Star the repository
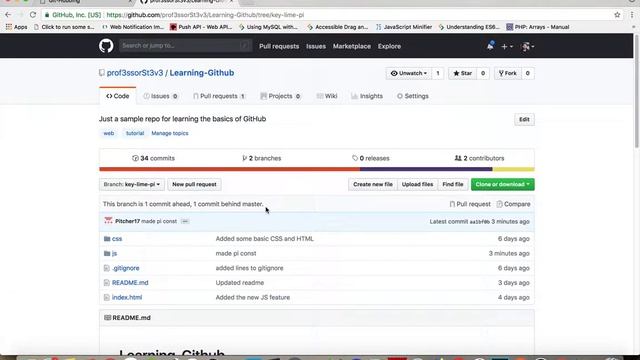The image size is (640, 360). tap(462, 73)
